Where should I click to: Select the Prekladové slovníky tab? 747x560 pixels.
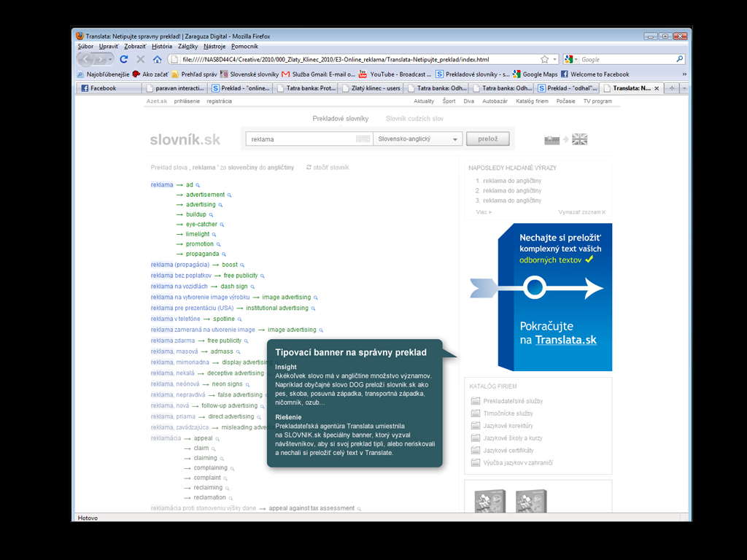[x=340, y=119]
